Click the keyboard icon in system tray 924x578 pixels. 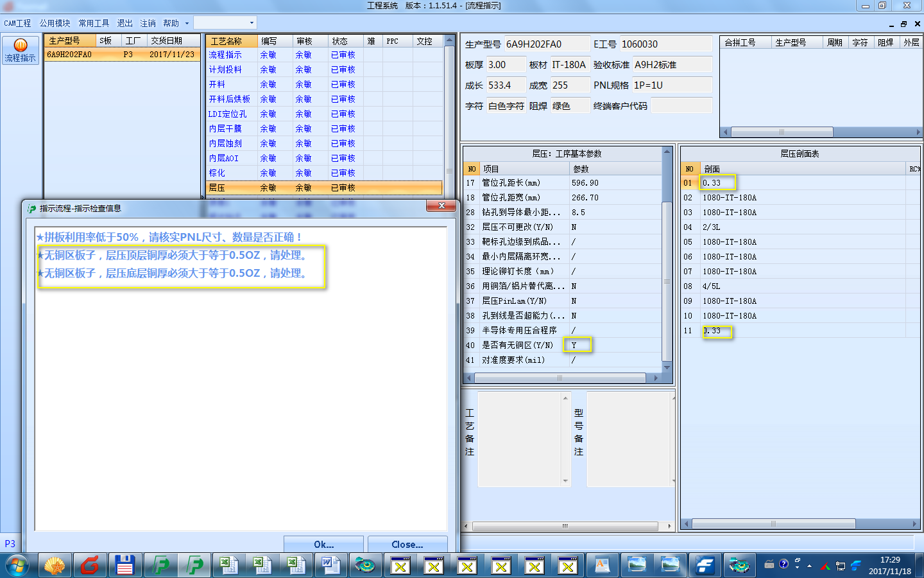[769, 565]
